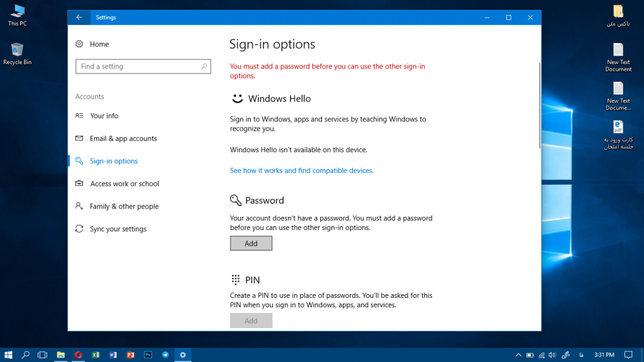This screenshot has height=362, width=644.
Task: Click the Find a setting search box
Action: pos(143,66)
